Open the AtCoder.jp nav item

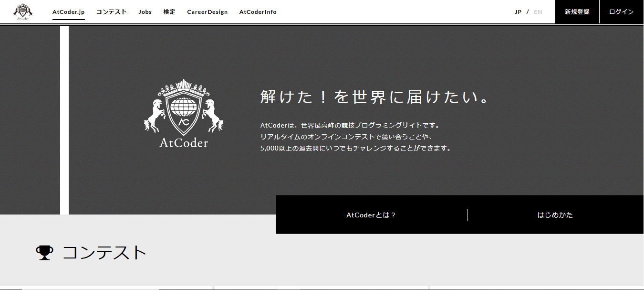tap(69, 12)
